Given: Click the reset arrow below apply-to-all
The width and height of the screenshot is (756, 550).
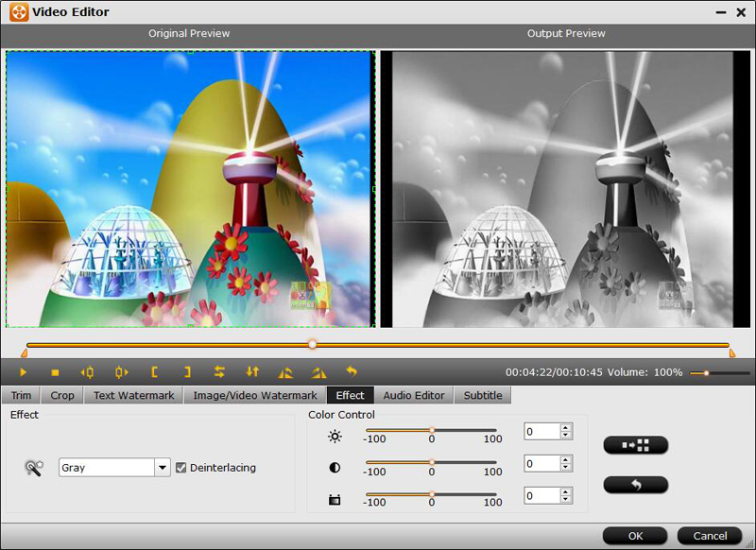Looking at the screenshot, I should pos(635,485).
